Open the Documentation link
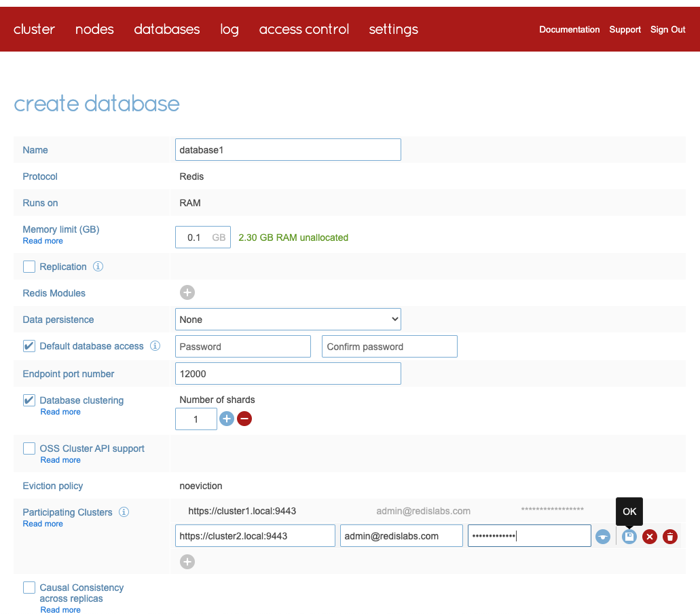Screen dimensions: 700x614 [569, 30]
